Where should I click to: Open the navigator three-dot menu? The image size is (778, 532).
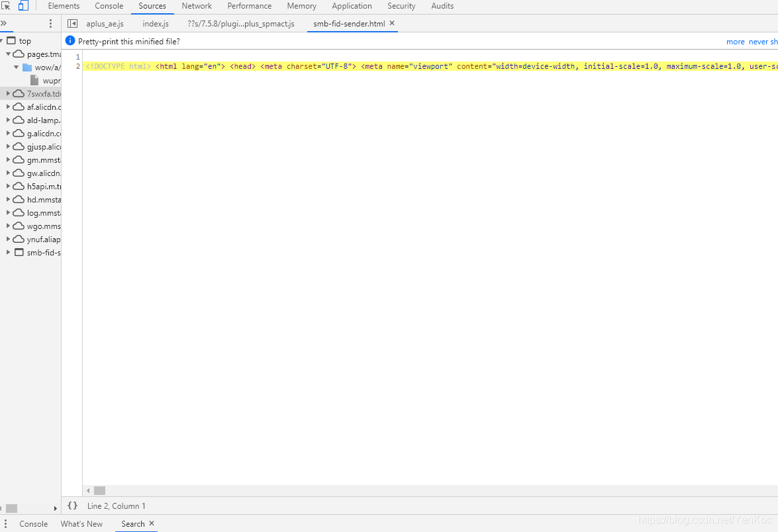[50, 23]
